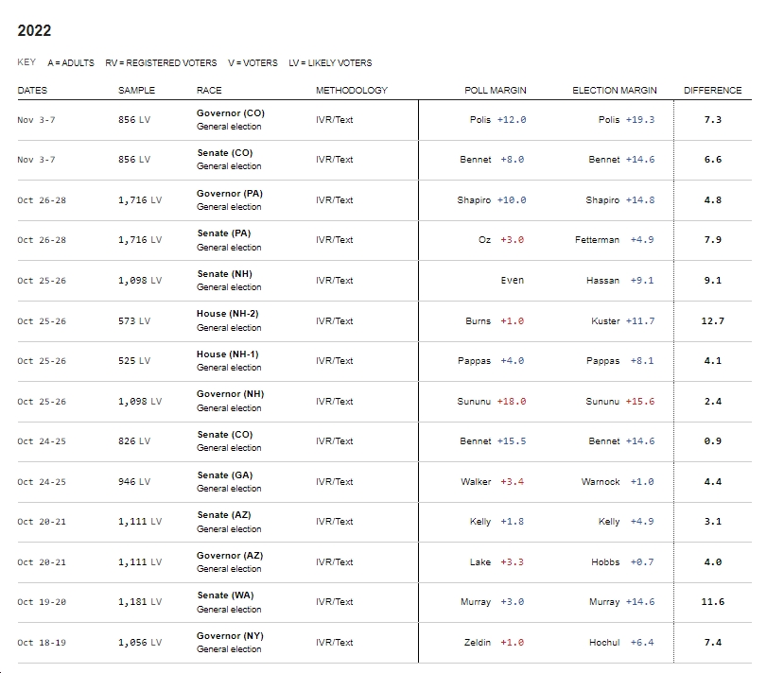Click the ELECTION MARGIN column header

tap(615, 91)
